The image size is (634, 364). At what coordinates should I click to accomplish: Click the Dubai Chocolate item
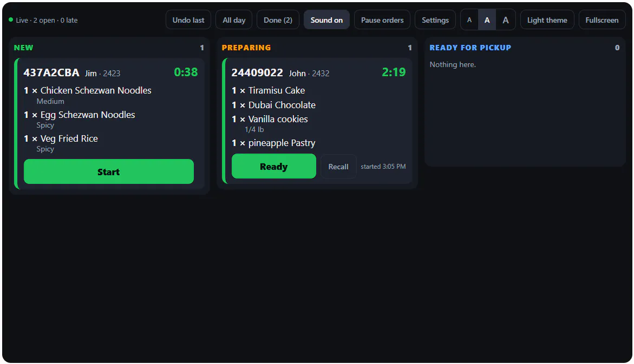click(x=282, y=105)
